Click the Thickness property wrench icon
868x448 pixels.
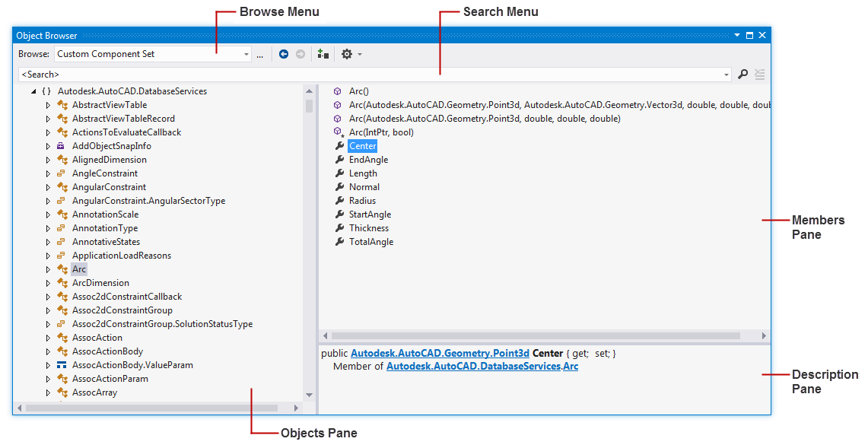click(x=339, y=227)
